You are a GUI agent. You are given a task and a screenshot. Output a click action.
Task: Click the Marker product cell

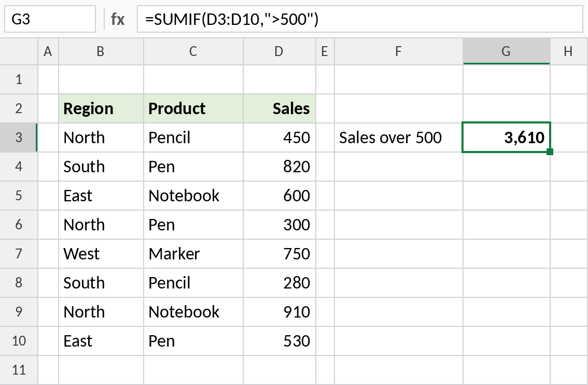tap(193, 254)
